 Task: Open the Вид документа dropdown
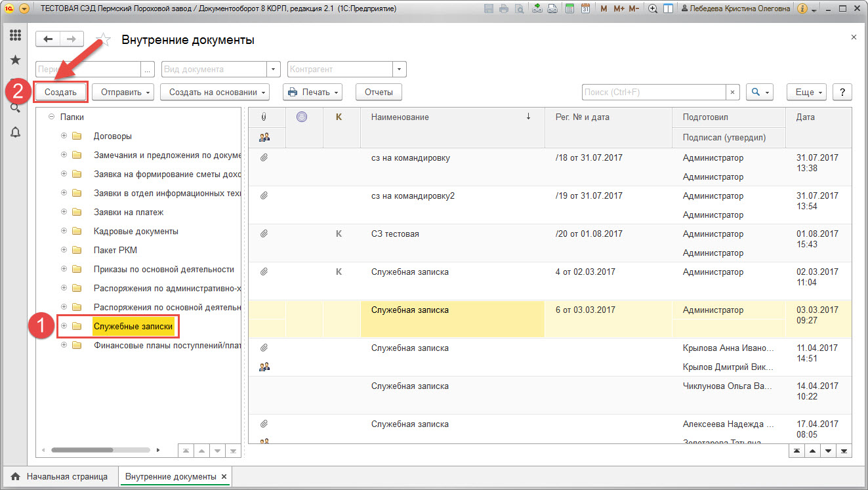point(275,69)
